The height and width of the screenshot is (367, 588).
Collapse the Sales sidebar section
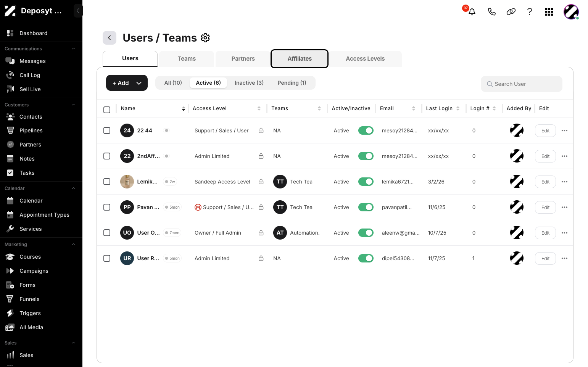[x=74, y=343]
